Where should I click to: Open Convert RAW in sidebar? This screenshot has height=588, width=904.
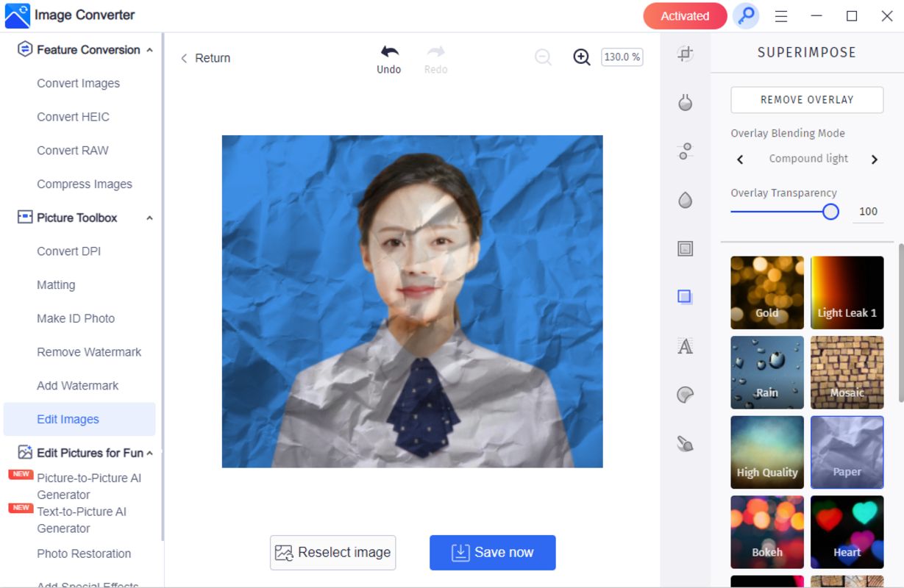pos(73,151)
